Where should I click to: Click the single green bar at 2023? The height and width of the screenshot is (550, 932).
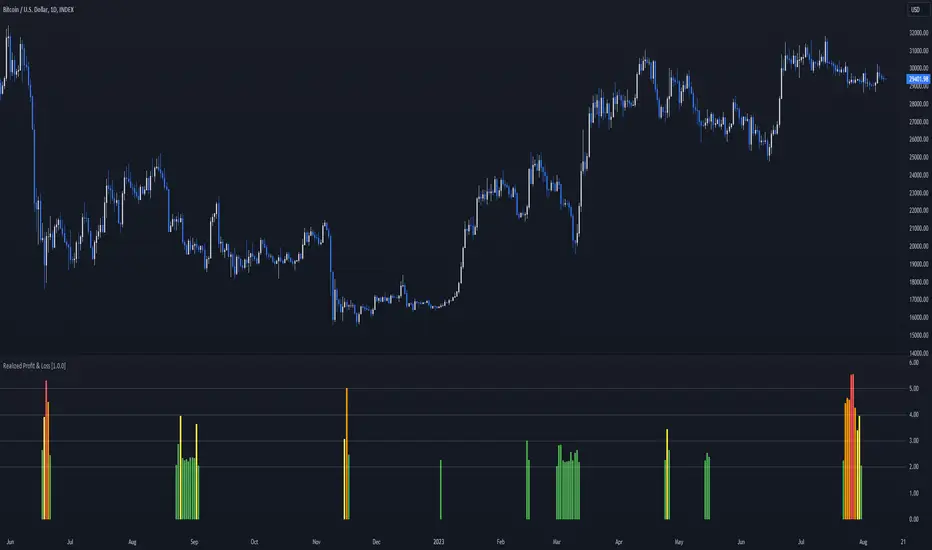tap(440, 490)
